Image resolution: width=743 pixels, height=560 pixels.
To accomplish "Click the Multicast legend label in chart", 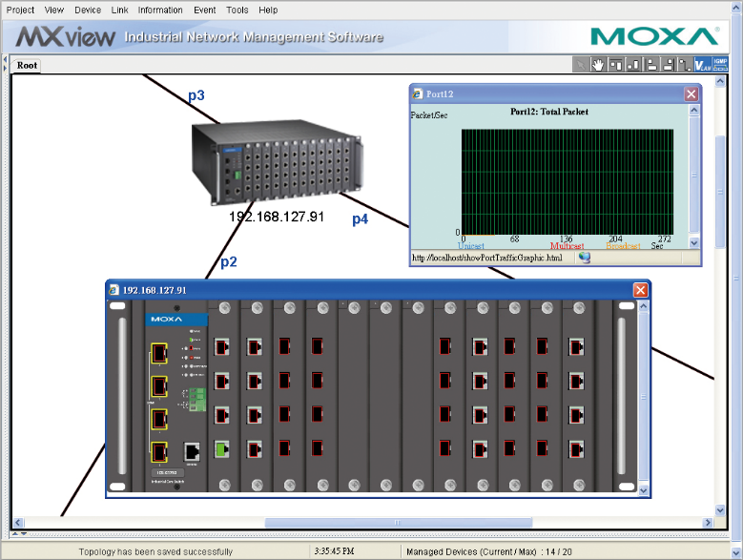I will (567, 246).
